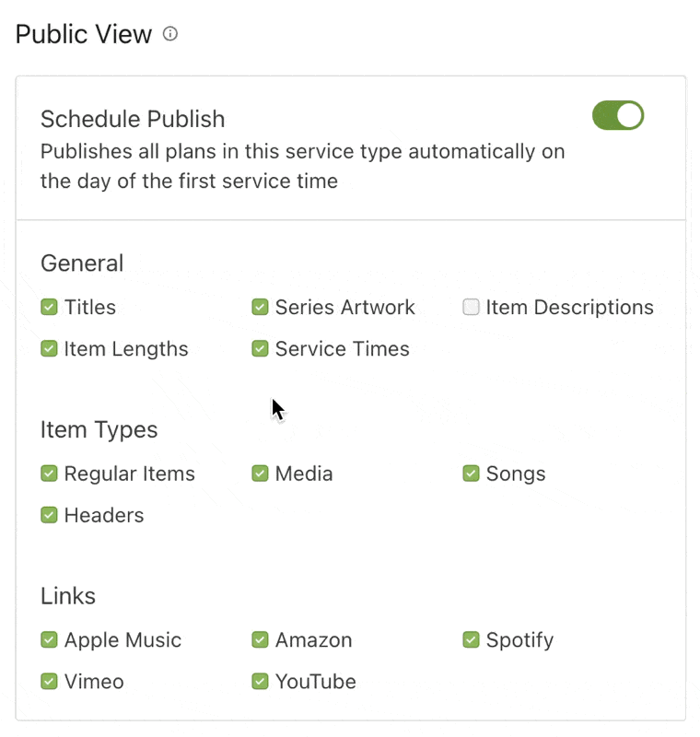Turn off the Amazon link checkbox
The width and height of the screenshot is (700, 737).
click(260, 639)
